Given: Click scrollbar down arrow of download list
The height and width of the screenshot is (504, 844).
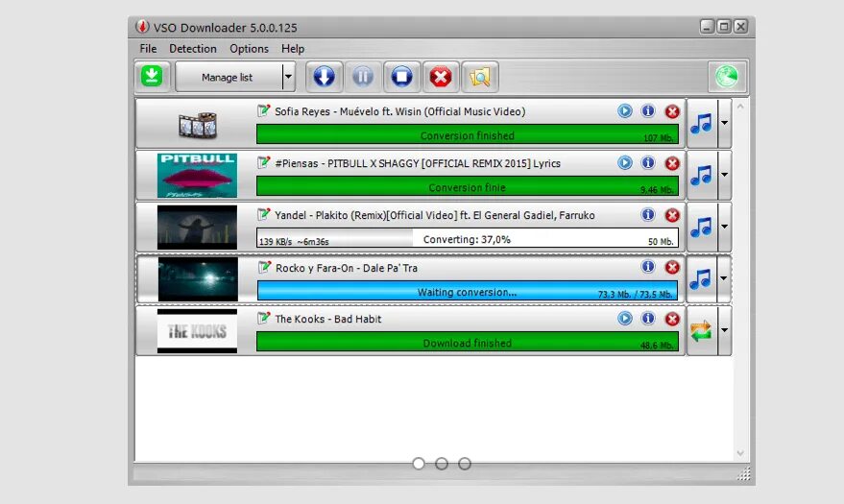Looking at the screenshot, I should tap(740, 453).
